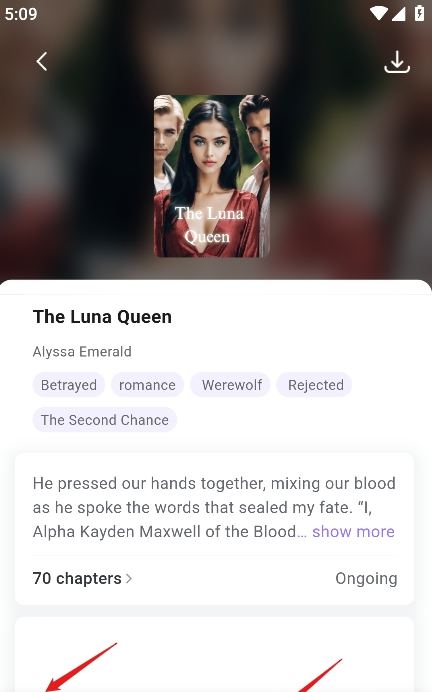Click the right red arrow graphic

[321, 675]
